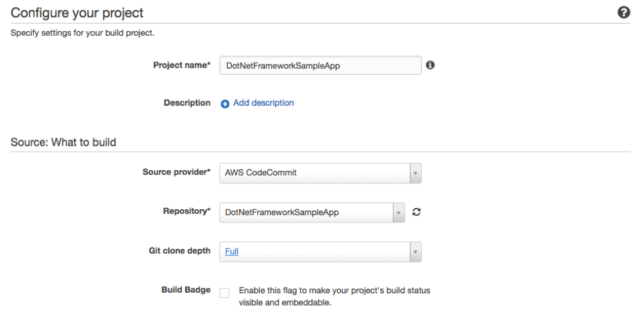Click the Configure your project heading
This screenshot has width=644, height=325.
(x=77, y=13)
